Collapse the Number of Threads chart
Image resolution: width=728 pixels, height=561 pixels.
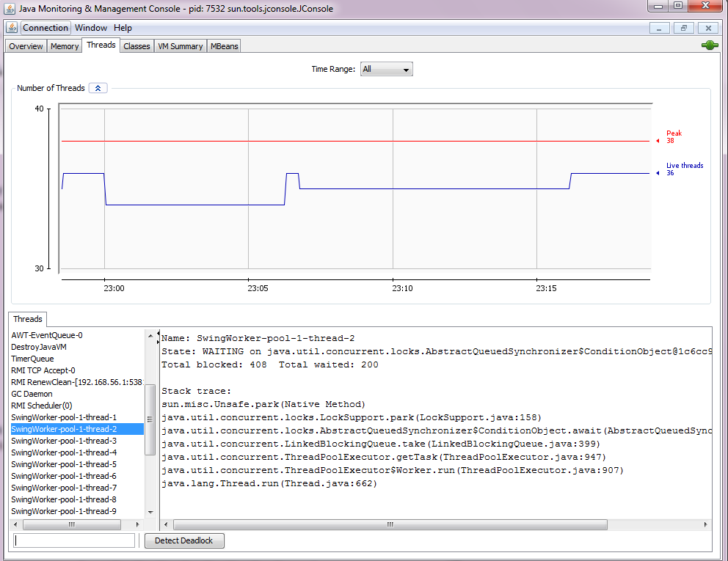pos(98,87)
